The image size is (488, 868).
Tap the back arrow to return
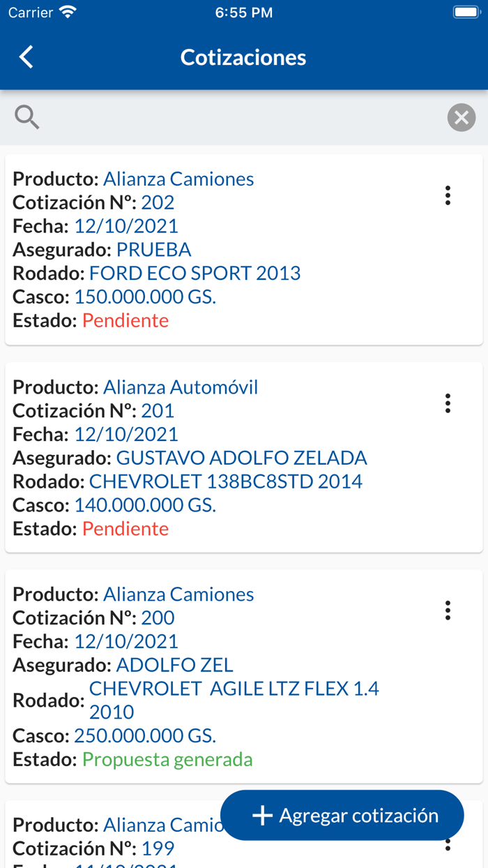click(x=26, y=57)
